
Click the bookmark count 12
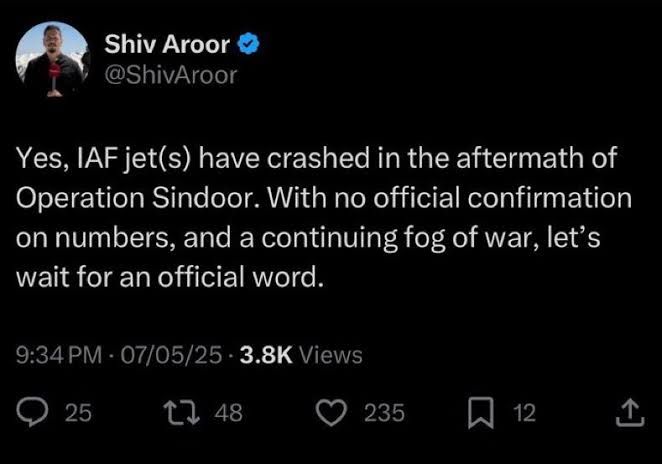(x=524, y=413)
